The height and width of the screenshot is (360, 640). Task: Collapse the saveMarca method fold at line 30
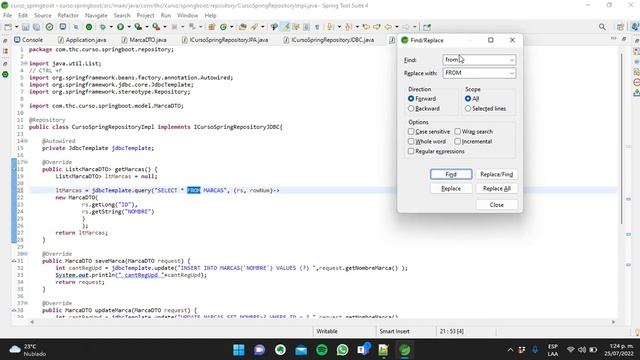(x=26, y=254)
